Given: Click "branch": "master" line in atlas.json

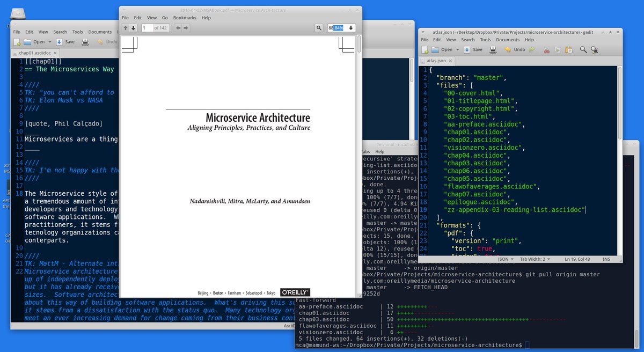Looking at the screenshot, I should coord(471,78).
